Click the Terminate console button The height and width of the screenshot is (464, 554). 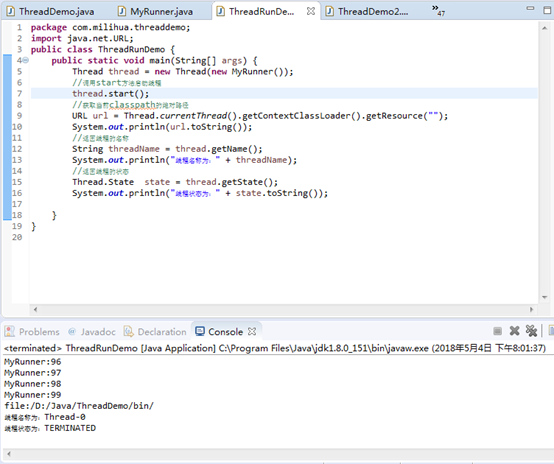[x=497, y=331]
